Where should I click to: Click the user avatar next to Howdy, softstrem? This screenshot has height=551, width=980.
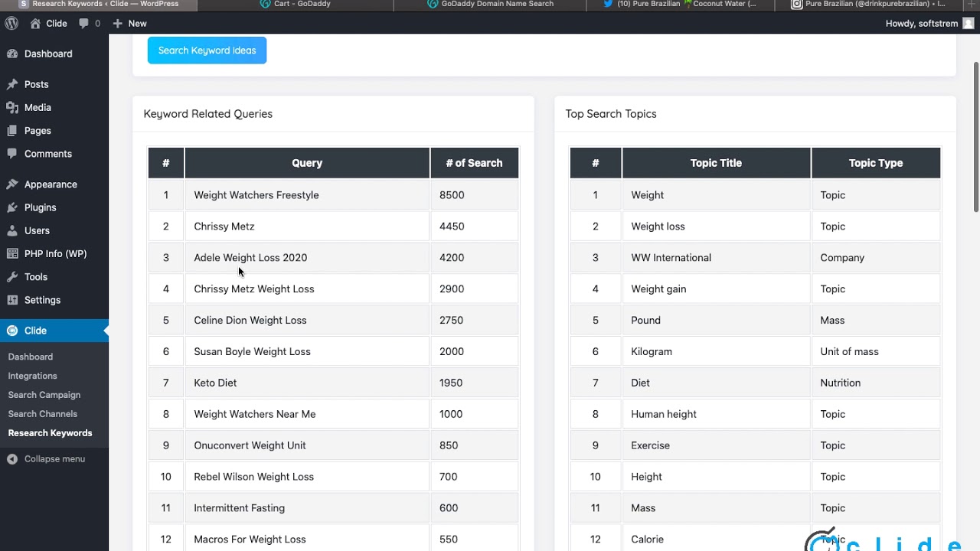968,24
